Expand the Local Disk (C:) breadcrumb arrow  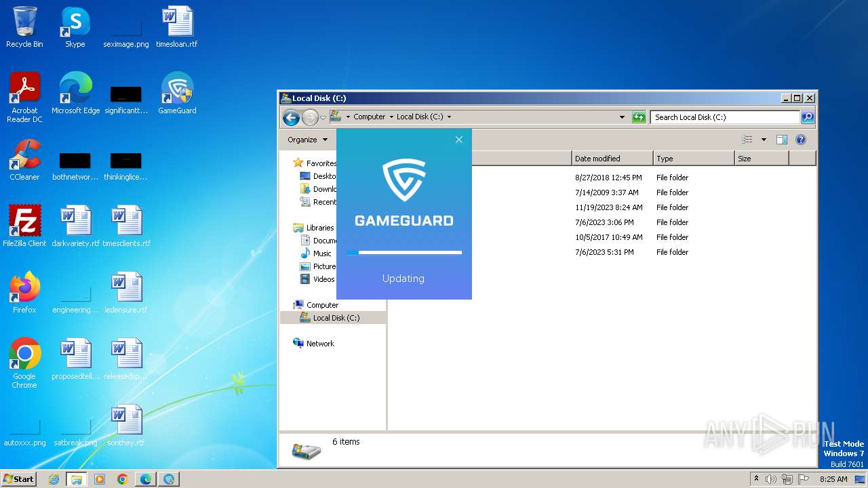pos(449,117)
